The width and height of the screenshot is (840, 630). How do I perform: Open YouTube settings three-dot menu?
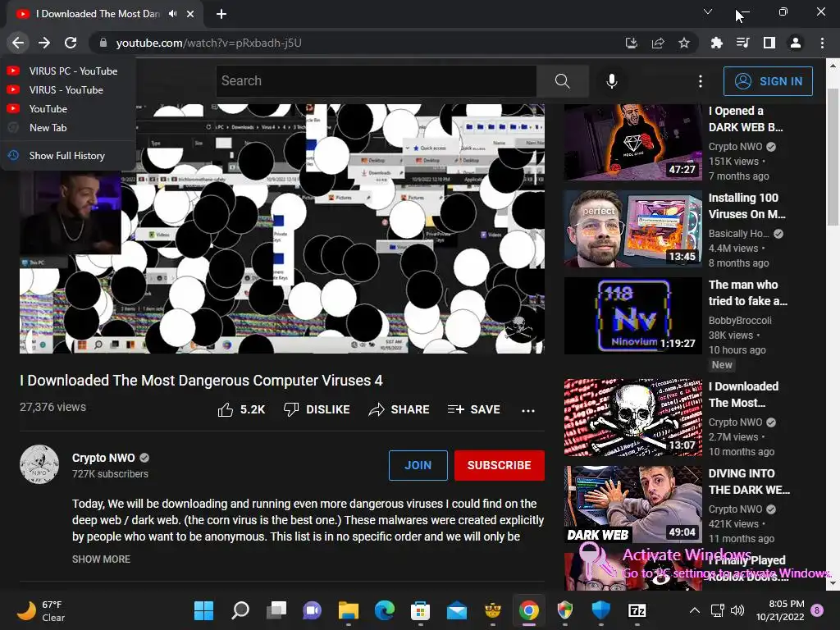point(701,81)
